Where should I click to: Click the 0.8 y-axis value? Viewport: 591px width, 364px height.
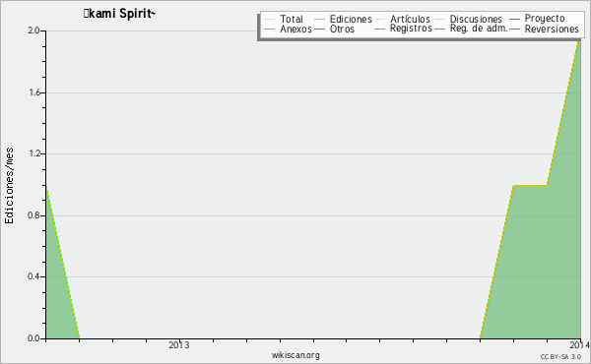[x=33, y=215]
